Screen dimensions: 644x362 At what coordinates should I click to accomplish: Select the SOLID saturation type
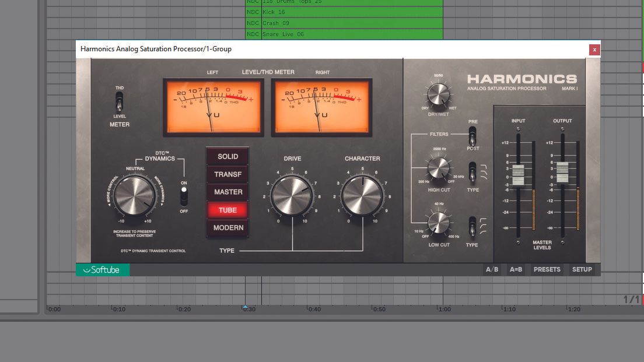(x=227, y=156)
